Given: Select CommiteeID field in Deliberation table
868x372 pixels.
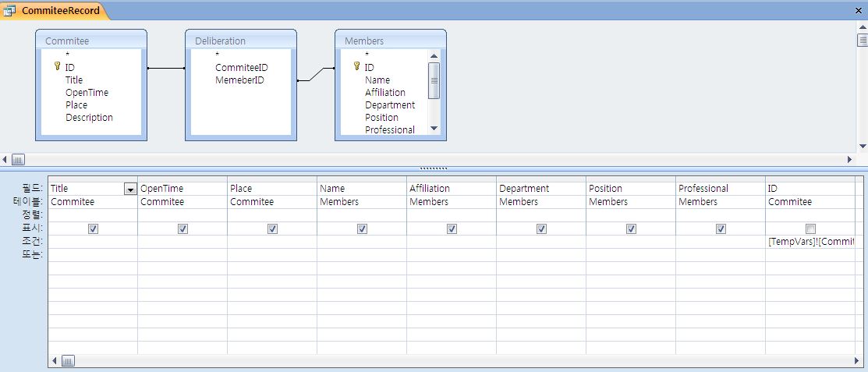Looking at the screenshot, I should click(x=242, y=68).
